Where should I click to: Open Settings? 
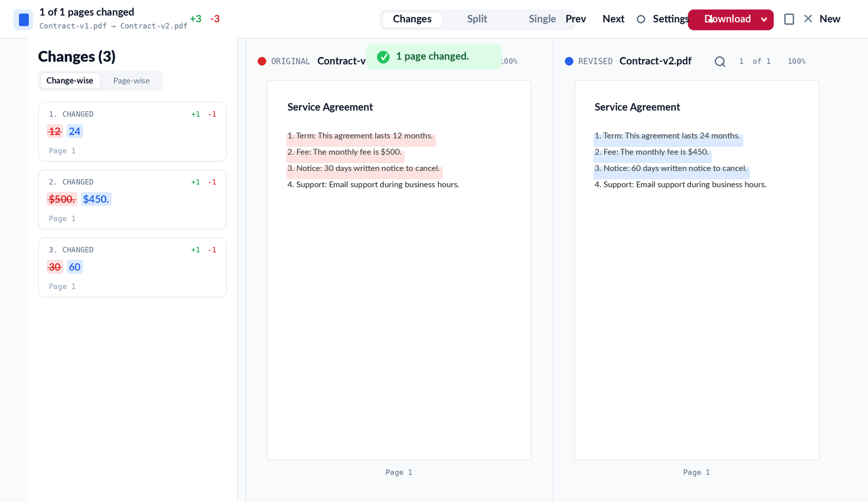pos(671,19)
